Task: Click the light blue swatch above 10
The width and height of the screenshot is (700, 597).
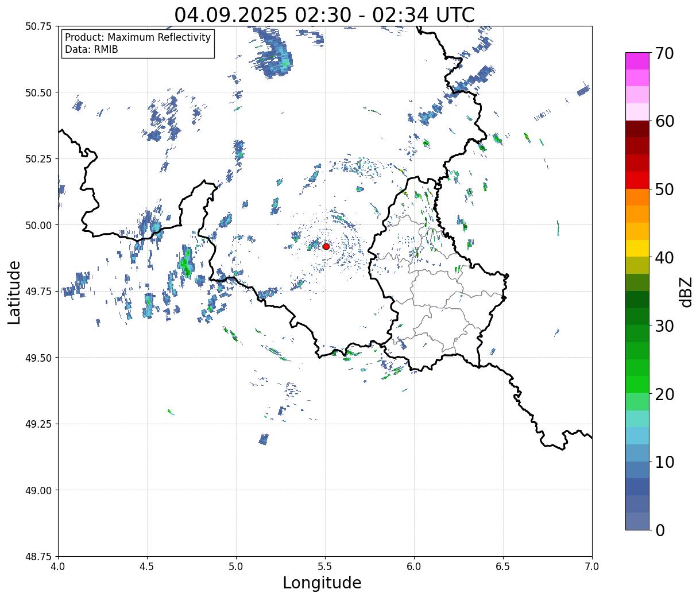Action: click(x=637, y=453)
